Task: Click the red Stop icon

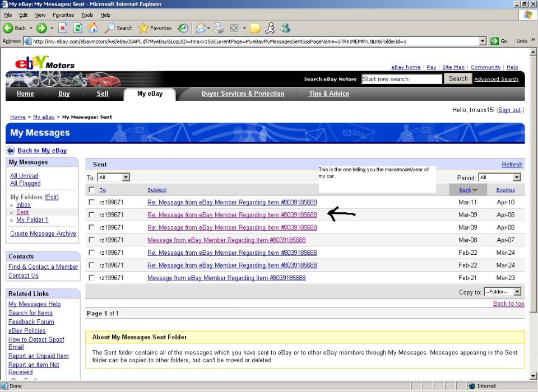Action: pyautogui.click(x=62, y=28)
